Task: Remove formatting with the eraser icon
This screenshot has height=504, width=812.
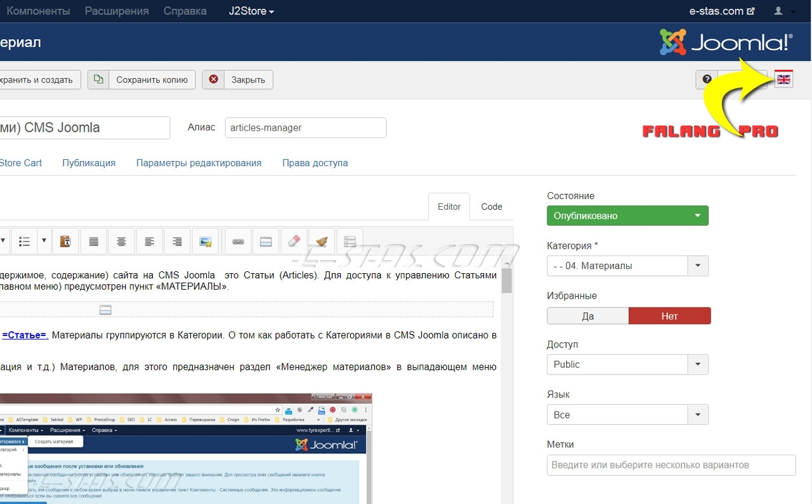Action: click(x=294, y=242)
